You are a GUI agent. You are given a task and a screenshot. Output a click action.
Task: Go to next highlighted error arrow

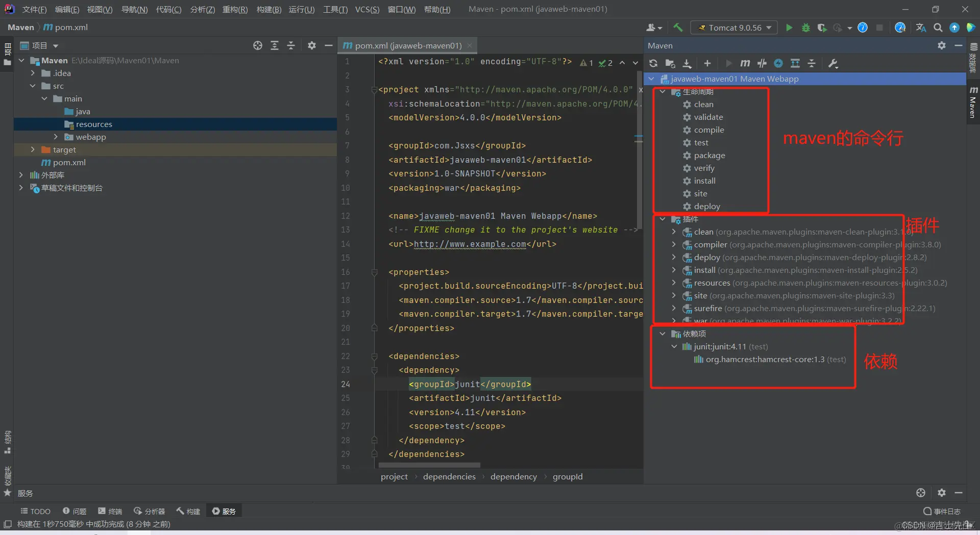point(635,63)
